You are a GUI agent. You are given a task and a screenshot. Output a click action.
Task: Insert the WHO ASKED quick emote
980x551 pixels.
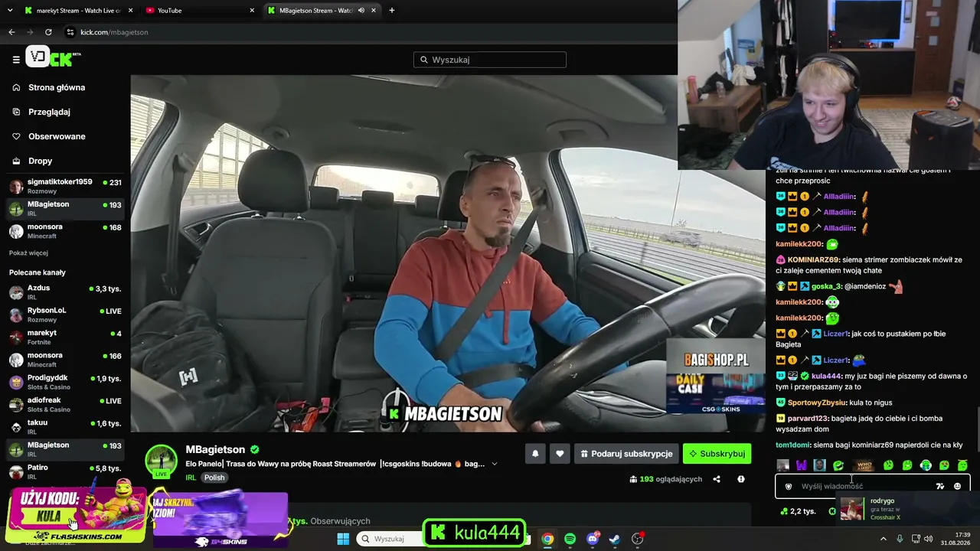[x=864, y=465]
